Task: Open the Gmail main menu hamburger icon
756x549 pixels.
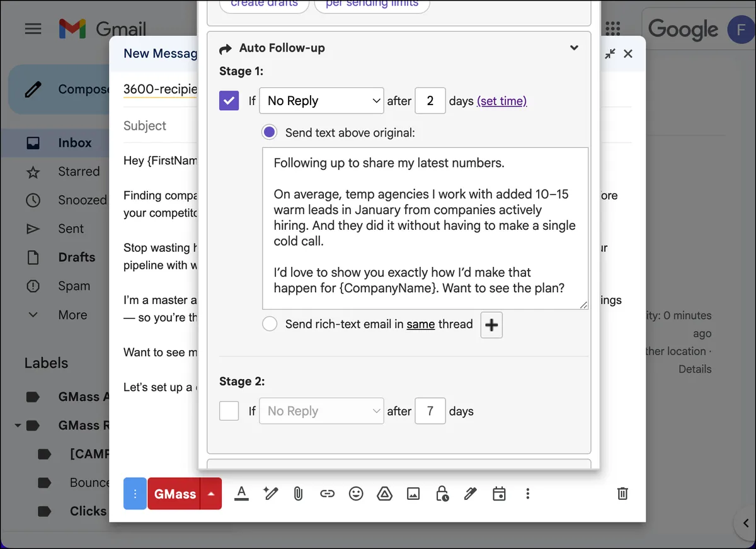Action: pos(33,29)
